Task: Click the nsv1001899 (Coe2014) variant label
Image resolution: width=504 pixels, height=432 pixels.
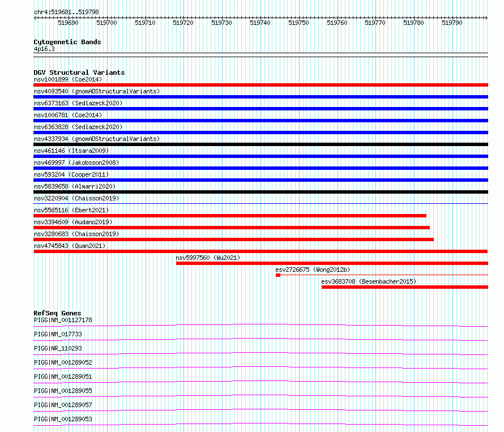Action: (x=68, y=79)
